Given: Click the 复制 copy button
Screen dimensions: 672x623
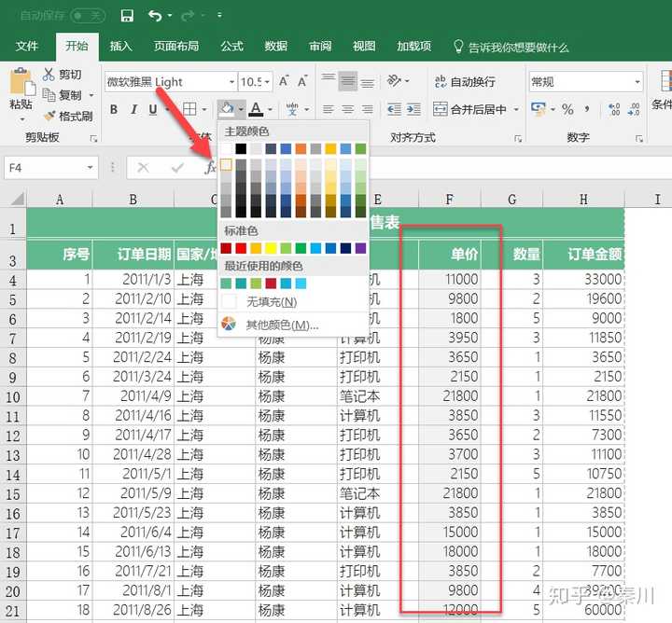Looking at the screenshot, I should 63,95.
